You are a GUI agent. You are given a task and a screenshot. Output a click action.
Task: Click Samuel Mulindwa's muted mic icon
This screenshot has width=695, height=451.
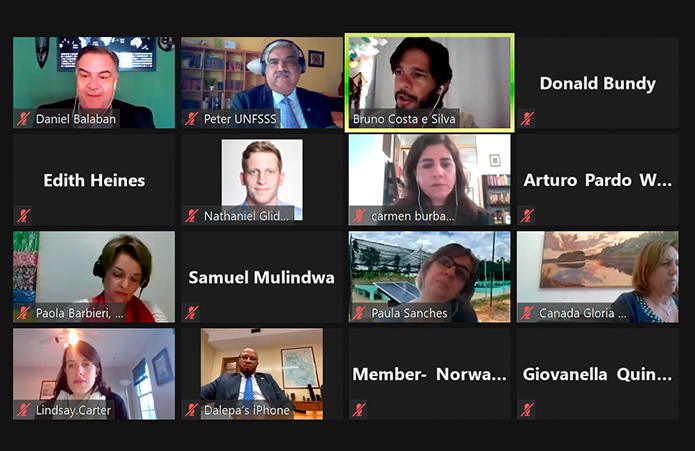point(191,313)
